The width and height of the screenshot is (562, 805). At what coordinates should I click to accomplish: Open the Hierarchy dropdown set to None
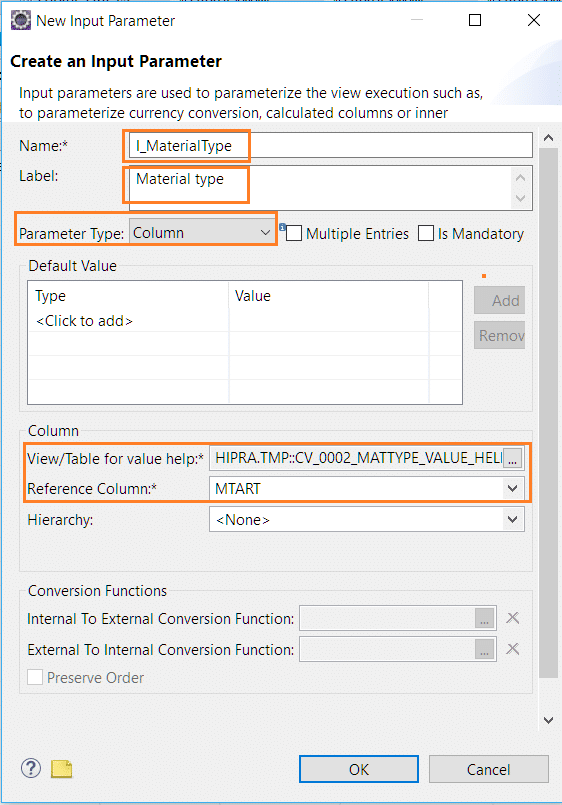coord(366,520)
